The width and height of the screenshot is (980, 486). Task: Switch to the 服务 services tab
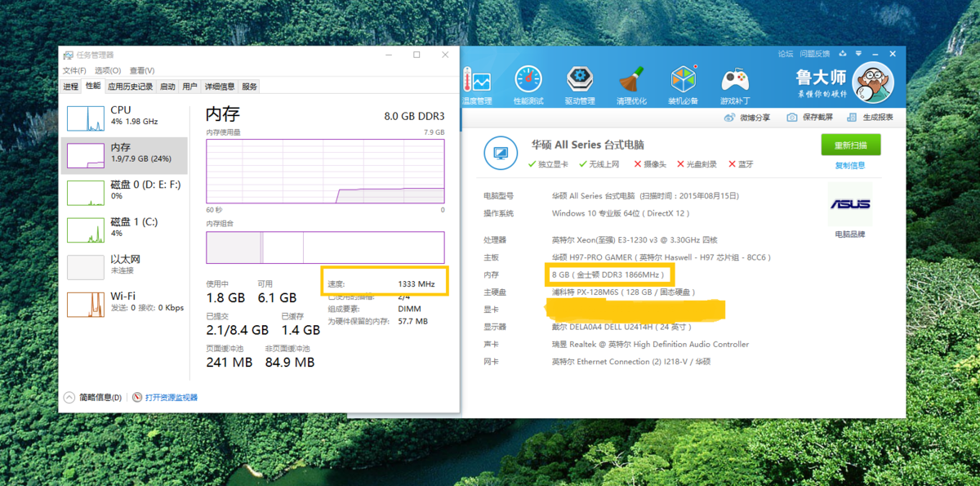coord(250,87)
